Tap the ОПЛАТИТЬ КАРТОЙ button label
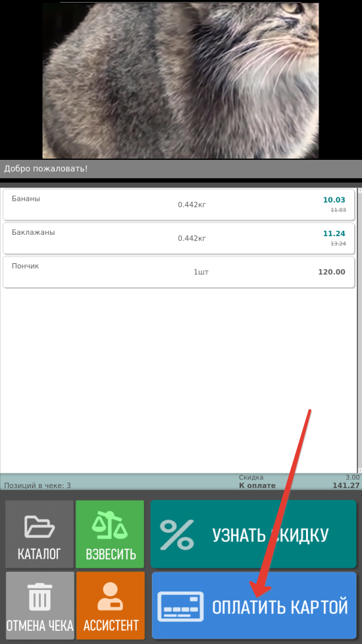362x644 pixels. 280,607
